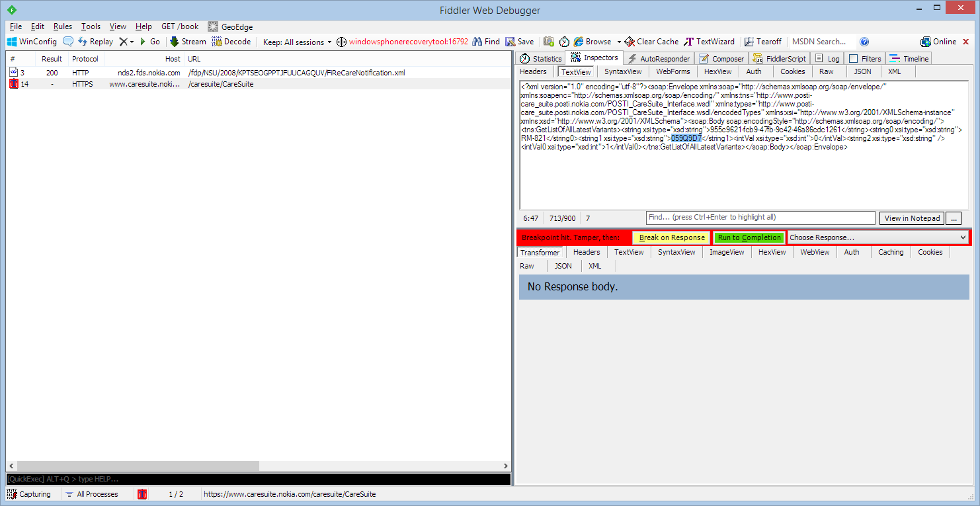Click the ellipsis options button
This screenshot has height=506, width=980.
[954, 218]
